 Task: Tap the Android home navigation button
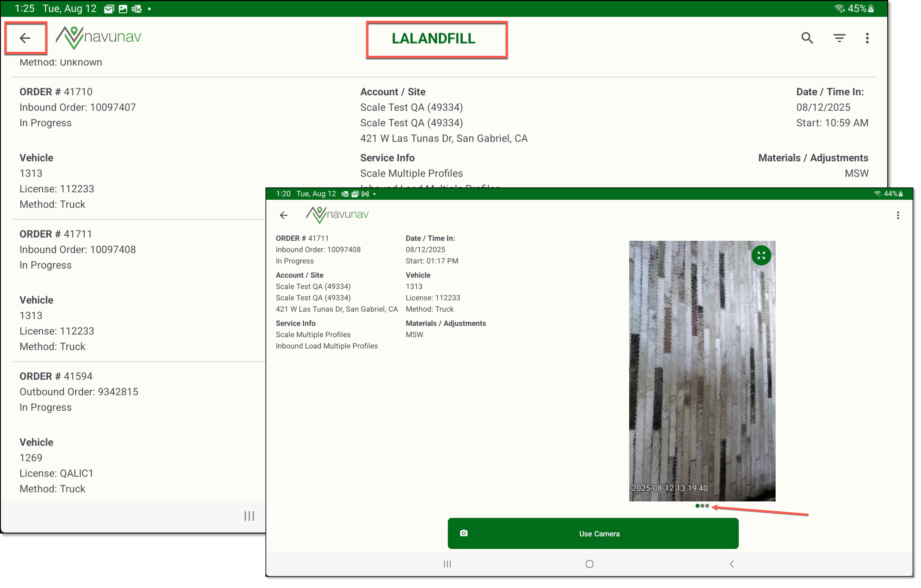[589, 564]
